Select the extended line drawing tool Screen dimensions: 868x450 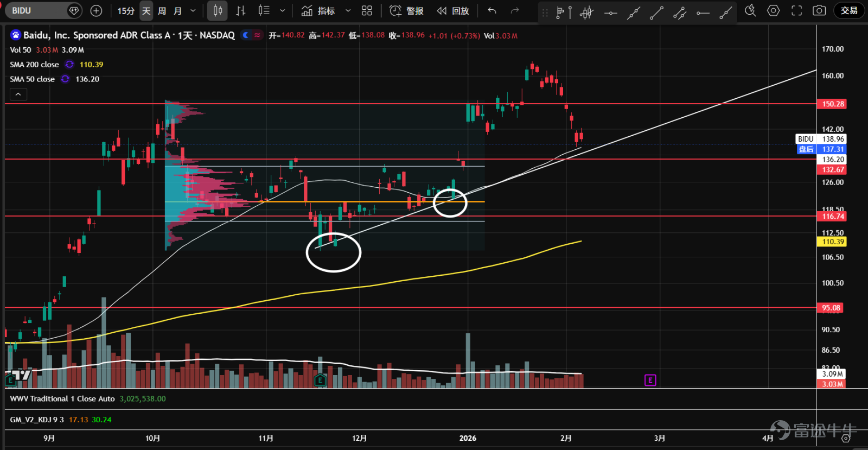pyautogui.click(x=634, y=12)
